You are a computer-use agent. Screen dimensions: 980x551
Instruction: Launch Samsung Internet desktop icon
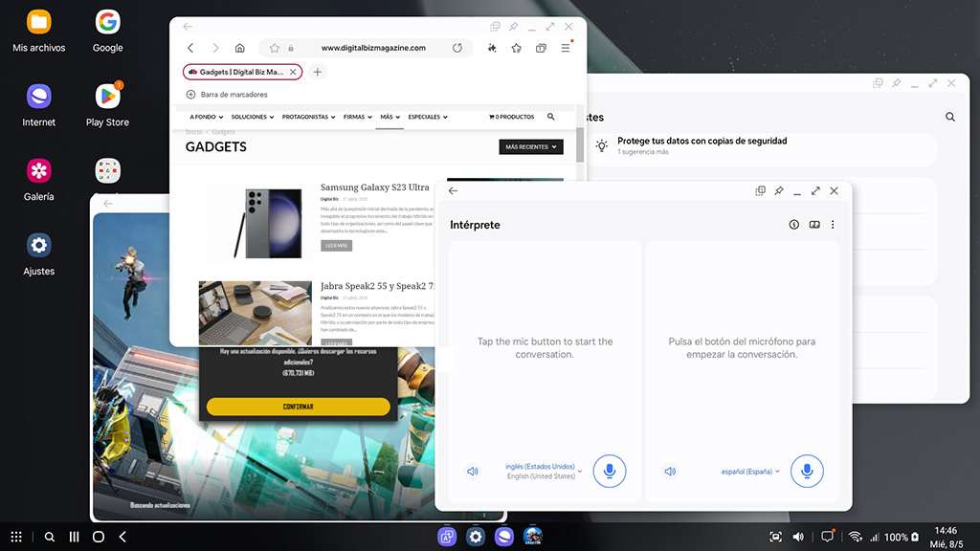point(38,97)
